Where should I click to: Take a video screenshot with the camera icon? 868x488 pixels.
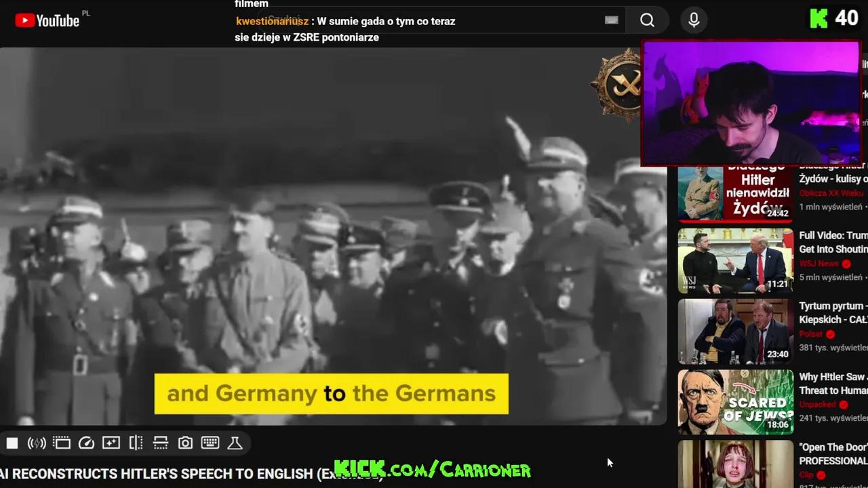(185, 443)
